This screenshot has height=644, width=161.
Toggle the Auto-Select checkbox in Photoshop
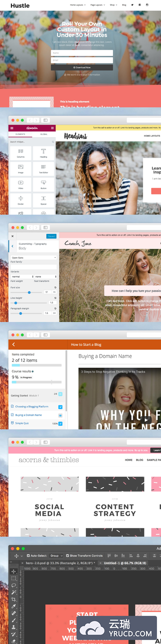(28, 556)
